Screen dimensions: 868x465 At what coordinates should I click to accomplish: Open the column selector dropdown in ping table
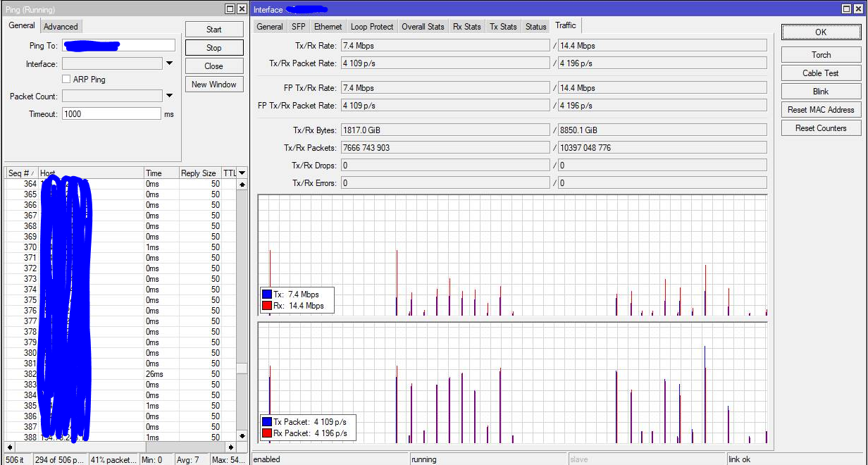242,173
